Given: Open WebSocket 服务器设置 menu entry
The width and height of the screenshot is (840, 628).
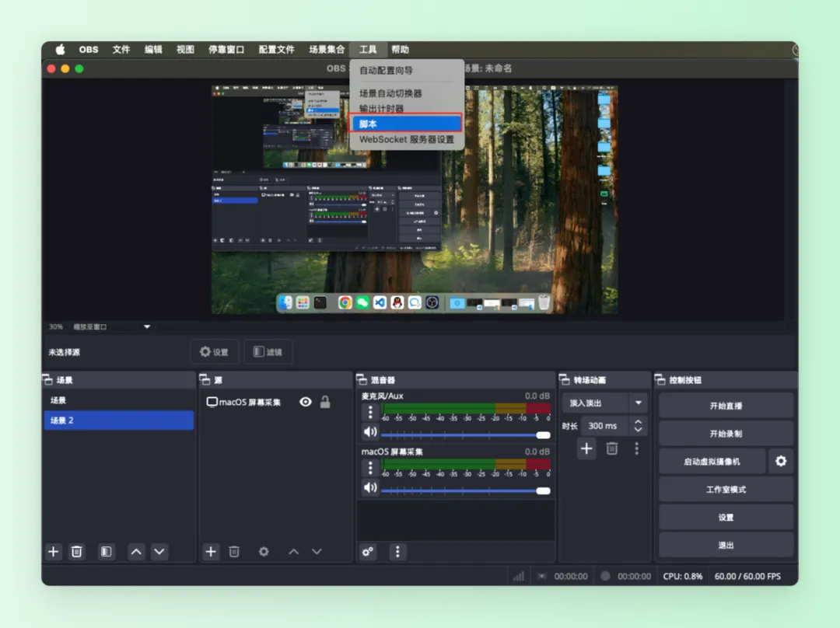Looking at the screenshot, I should [405, 139].
